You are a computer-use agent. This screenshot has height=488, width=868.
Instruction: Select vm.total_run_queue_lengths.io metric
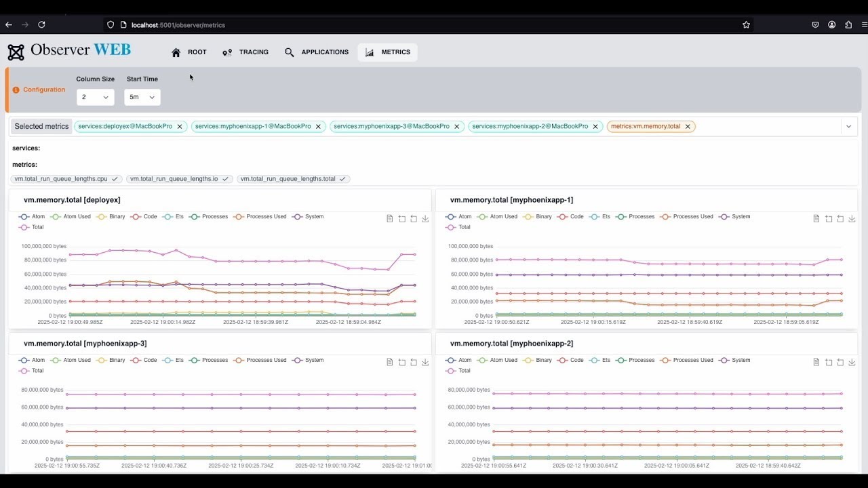click(x=180, y=179)
